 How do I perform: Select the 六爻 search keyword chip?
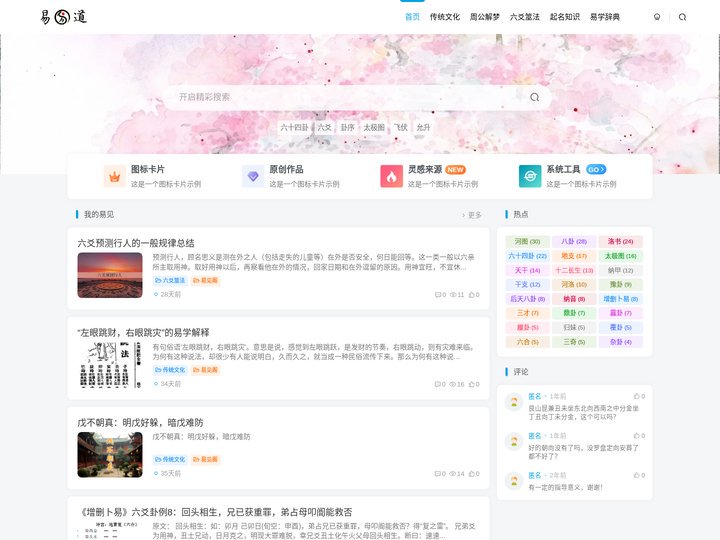(324, 127)
